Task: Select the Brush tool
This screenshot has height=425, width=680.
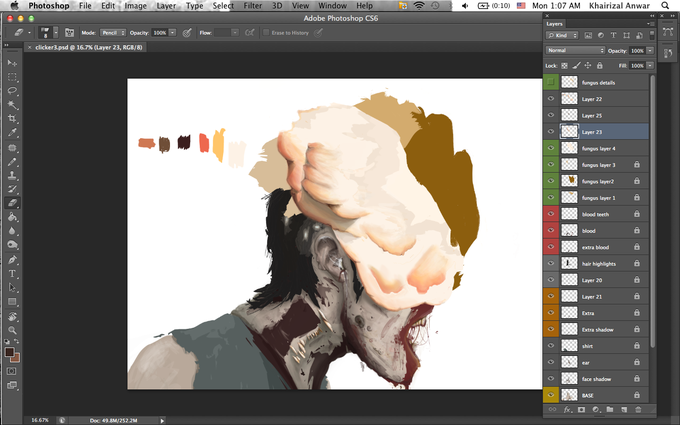Action: [12, 162]
